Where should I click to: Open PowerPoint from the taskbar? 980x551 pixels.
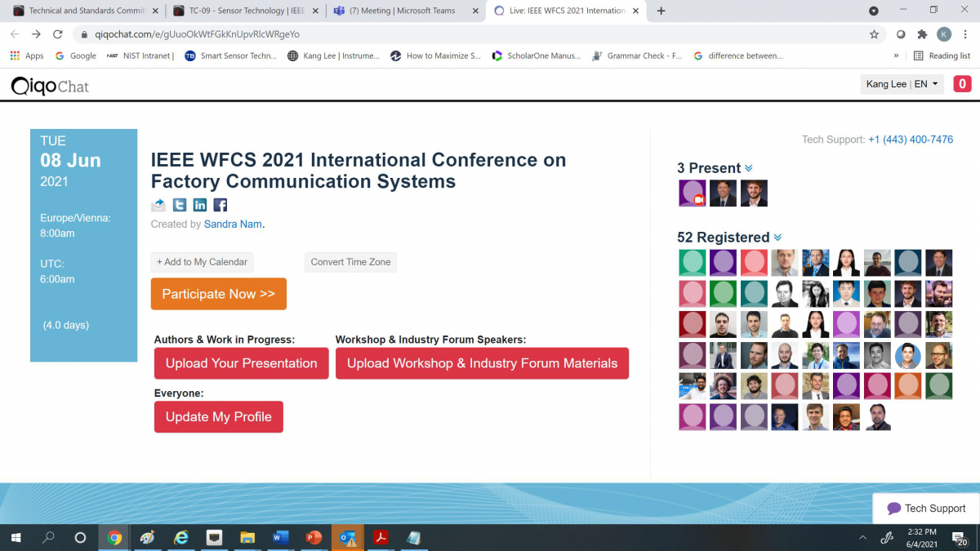(314, 538)
